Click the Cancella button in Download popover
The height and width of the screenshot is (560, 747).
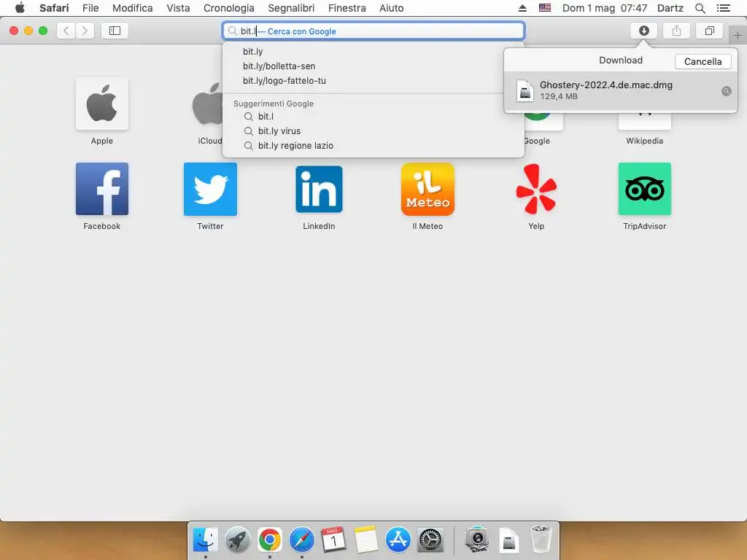click(x=703, y=61)
